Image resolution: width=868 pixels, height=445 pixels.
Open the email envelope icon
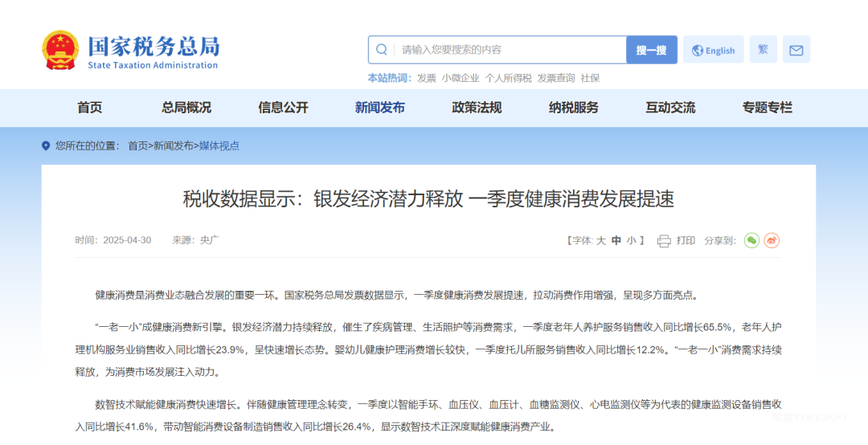point(796,50)
